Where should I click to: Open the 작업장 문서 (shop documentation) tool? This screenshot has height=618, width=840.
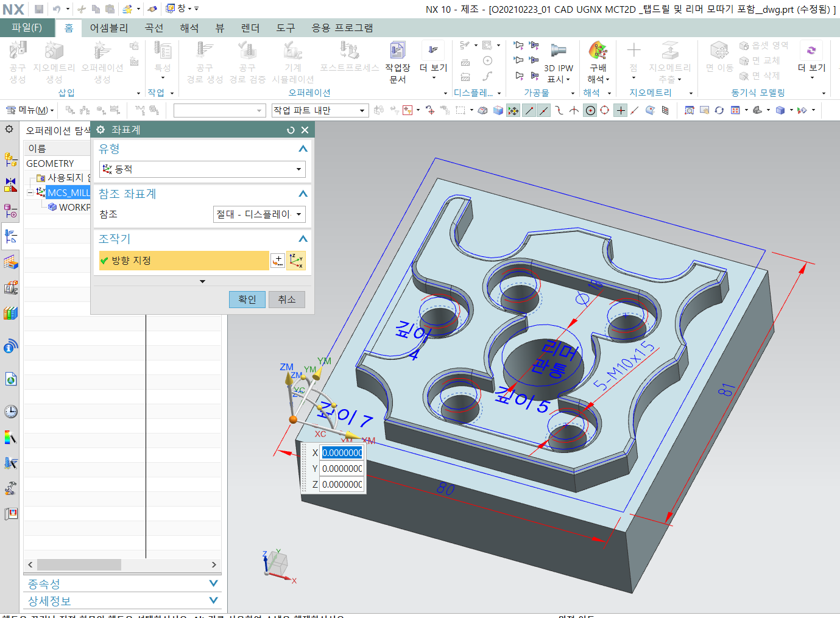click(x=397, y=62)
